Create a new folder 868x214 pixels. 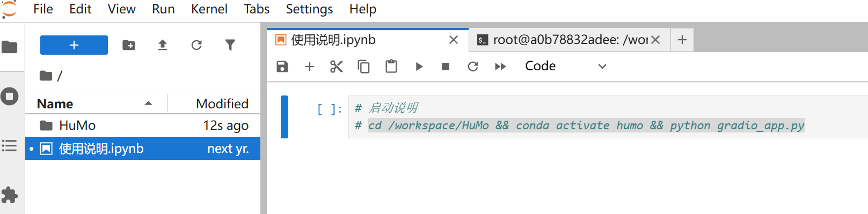[x=129, y=45]
